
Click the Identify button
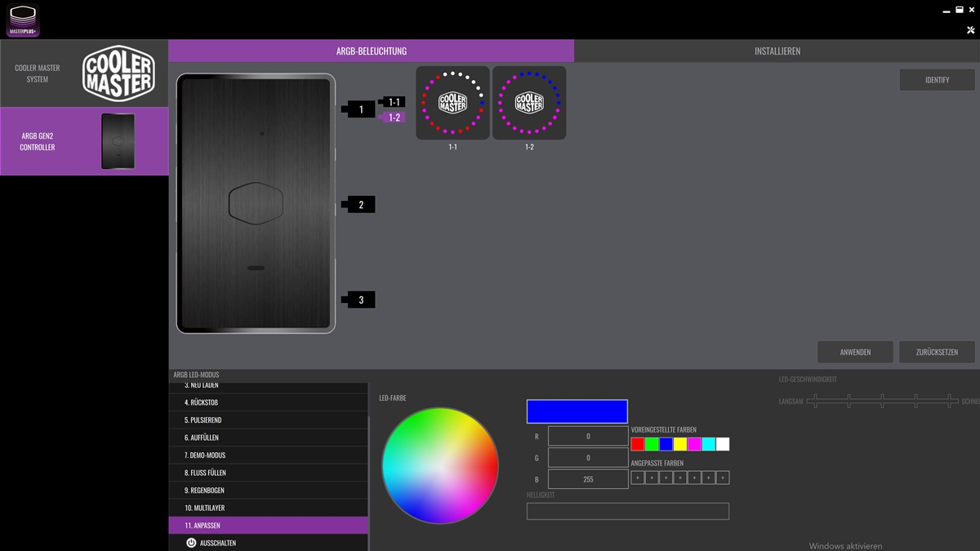coord(937,80)
